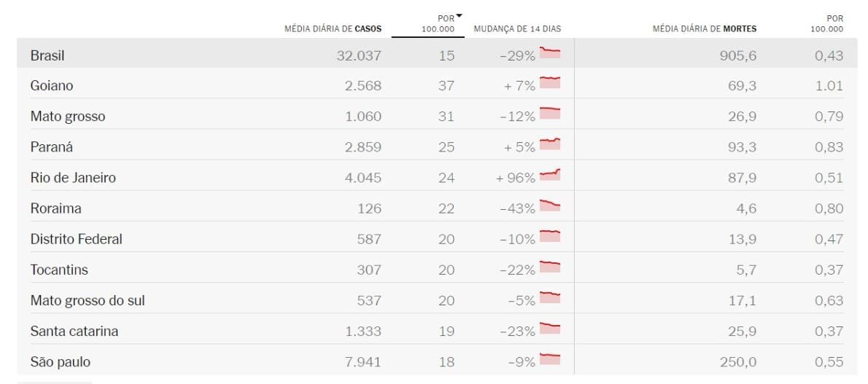The width and height of the screenshot is (868, 384).
Task: Click the Paraná trend sparkline chart
Action: [x=550, y=144]
